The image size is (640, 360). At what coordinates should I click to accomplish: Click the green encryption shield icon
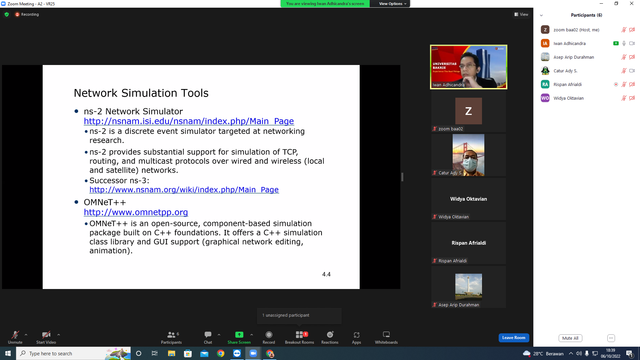coord(7,14)
